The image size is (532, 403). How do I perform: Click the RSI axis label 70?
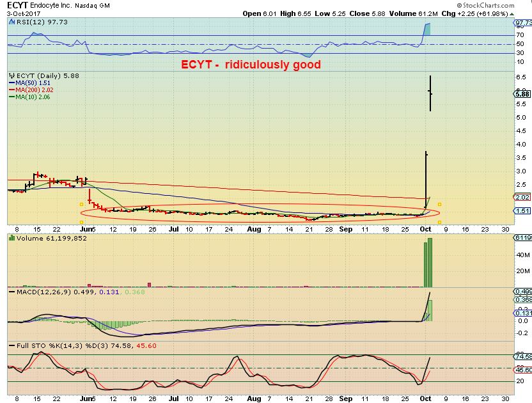520,35
